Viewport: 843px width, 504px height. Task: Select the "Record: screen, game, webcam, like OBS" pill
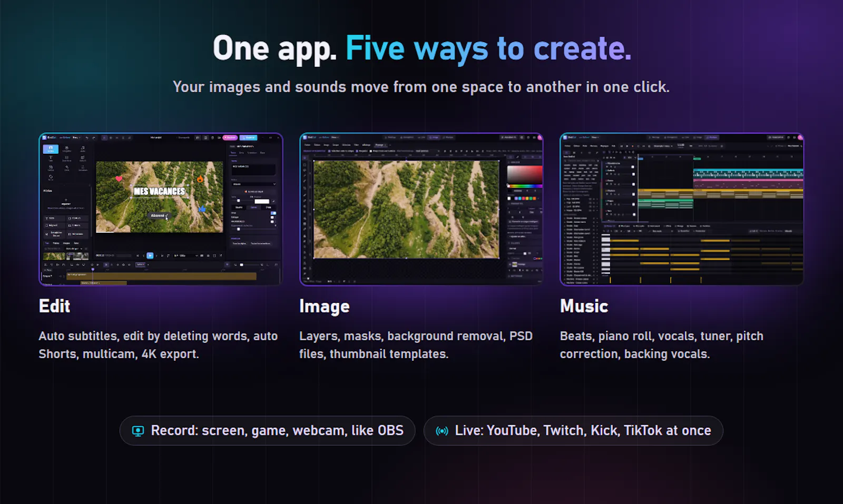coord(267,431)
